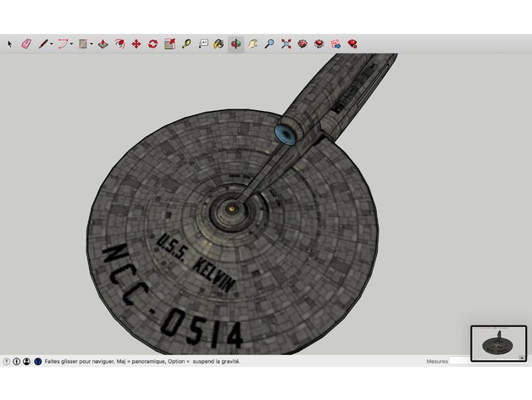Choose the Arc drawing tool
Image resolution: width=532 pixels, height=400 pixels.
[x=63, y=43]
